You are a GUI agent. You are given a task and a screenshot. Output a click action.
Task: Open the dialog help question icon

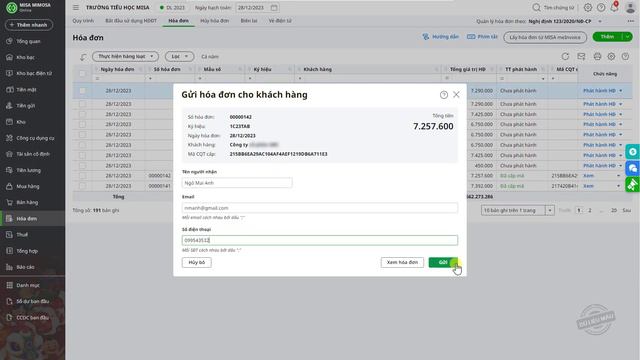click(444, 95)
